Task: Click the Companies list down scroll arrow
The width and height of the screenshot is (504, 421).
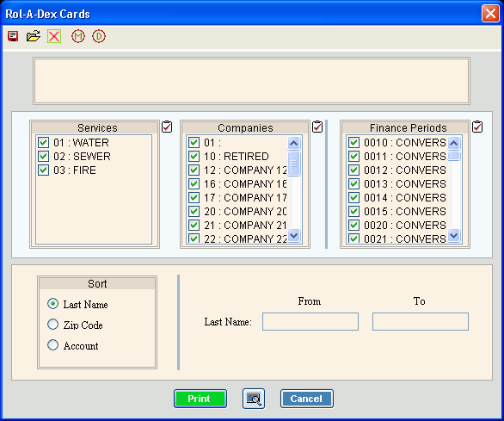Action: click(x=294, y=235)
